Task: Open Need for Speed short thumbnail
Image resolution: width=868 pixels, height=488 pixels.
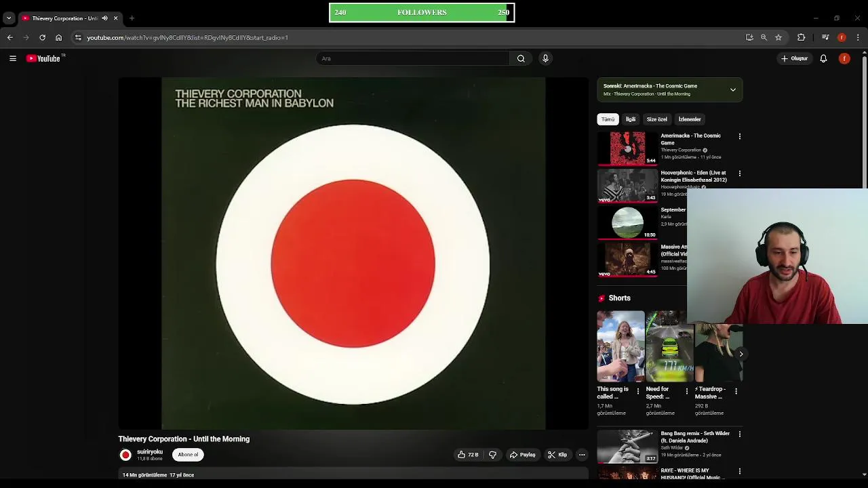Action: pyautogui.click(x=669, y=346)
